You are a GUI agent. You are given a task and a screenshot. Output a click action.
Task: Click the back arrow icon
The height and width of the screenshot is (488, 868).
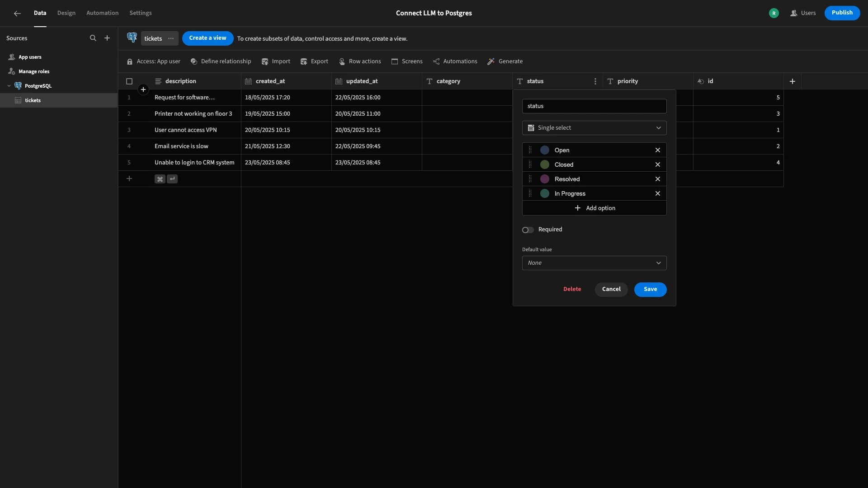[17, 14]
